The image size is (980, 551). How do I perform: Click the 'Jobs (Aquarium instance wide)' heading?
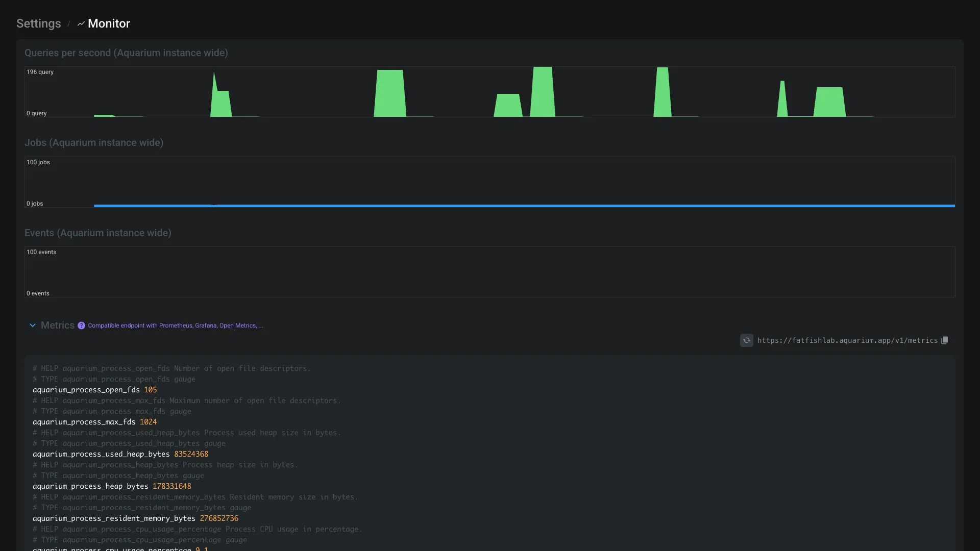[94, 143]
